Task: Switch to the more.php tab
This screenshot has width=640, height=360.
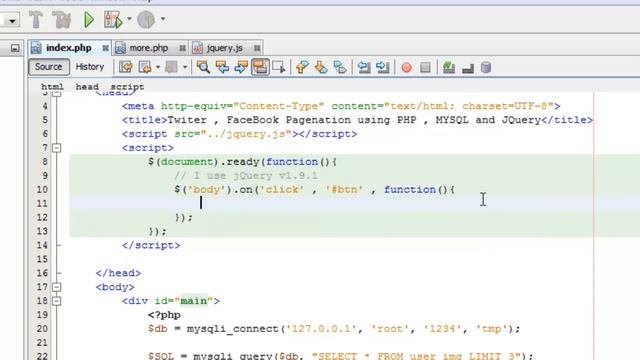Action: [149, 48]
